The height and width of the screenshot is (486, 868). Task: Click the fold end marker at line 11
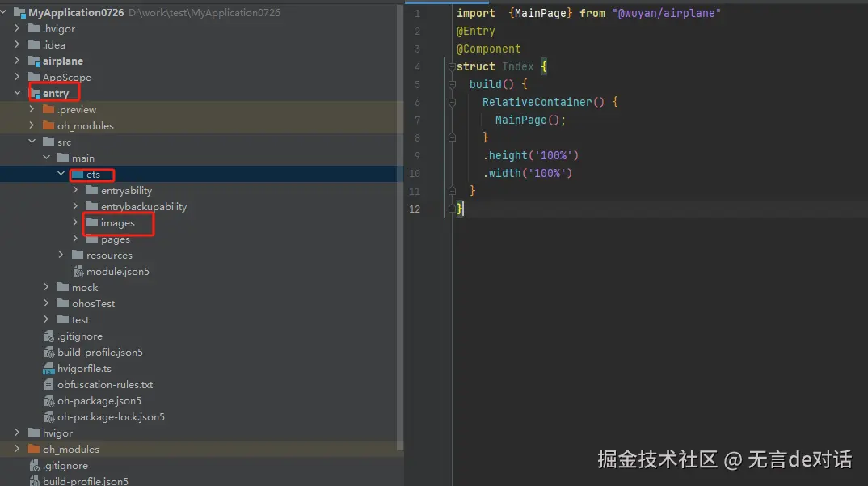[452, 191]
